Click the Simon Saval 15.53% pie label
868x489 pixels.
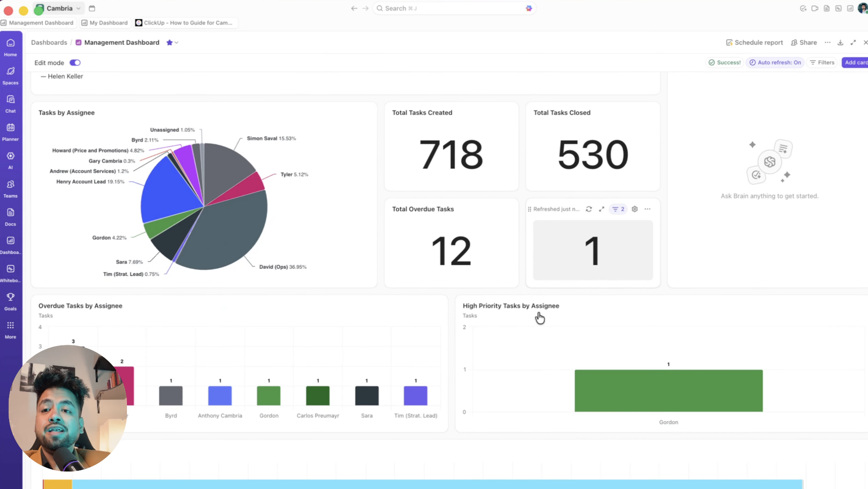[271, 138]
